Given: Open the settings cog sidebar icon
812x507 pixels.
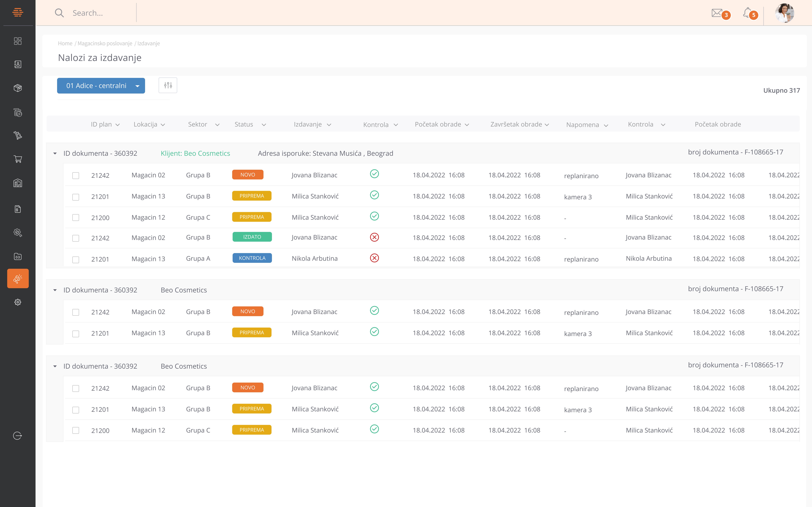Looking at the screenshot, I should coord(18,302).
